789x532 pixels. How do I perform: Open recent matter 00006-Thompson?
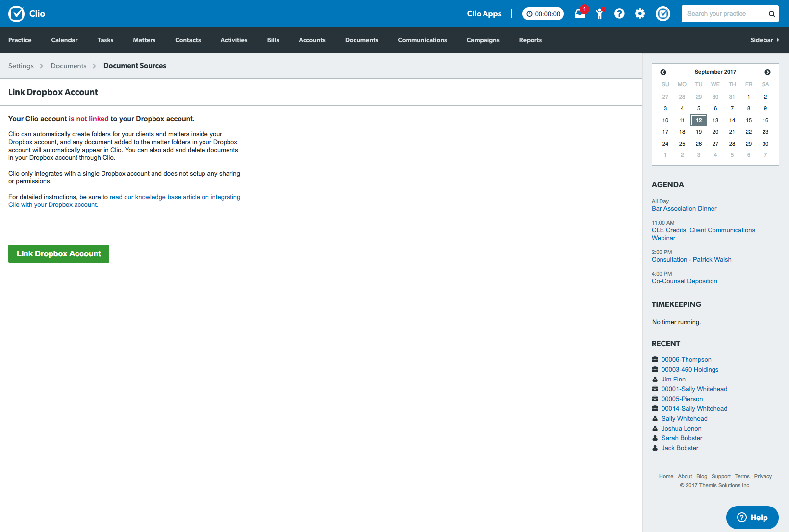686,360
